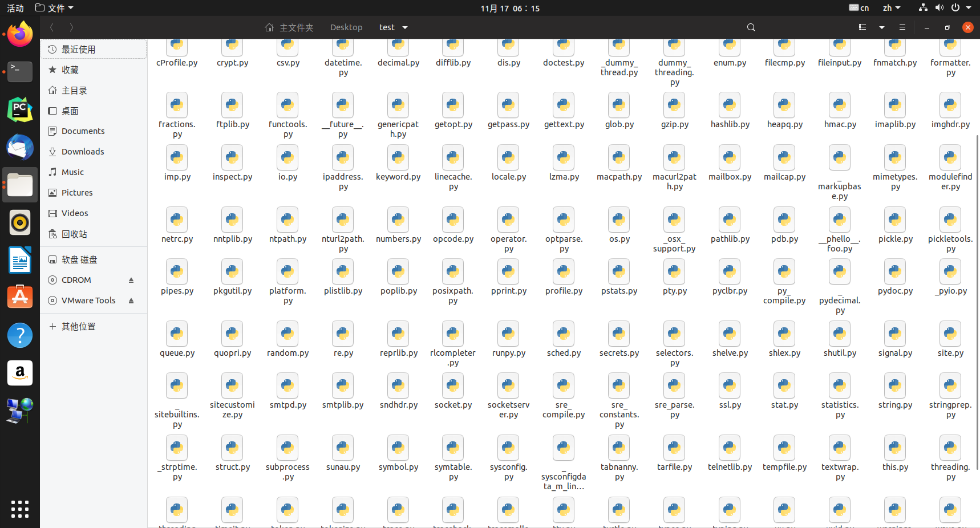Launch Firefox from the dock
The width and height of the screenshot is (980, 528).
click(x=20, y=34)
